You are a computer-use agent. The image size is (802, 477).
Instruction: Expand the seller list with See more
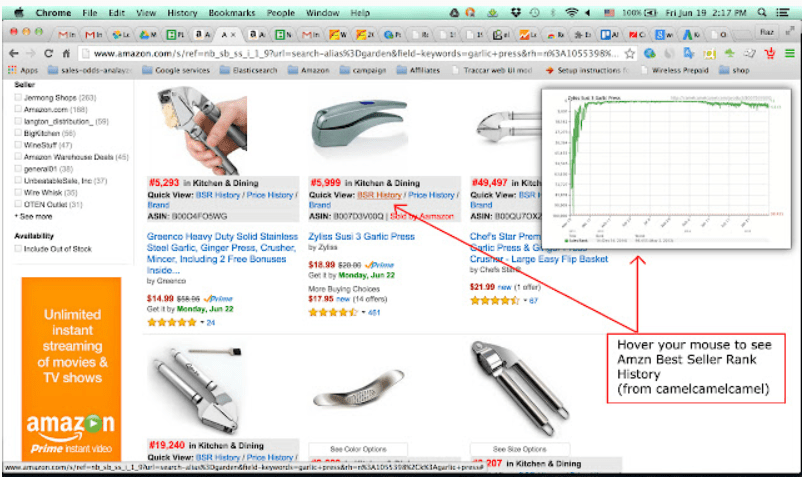click(34, 216)
